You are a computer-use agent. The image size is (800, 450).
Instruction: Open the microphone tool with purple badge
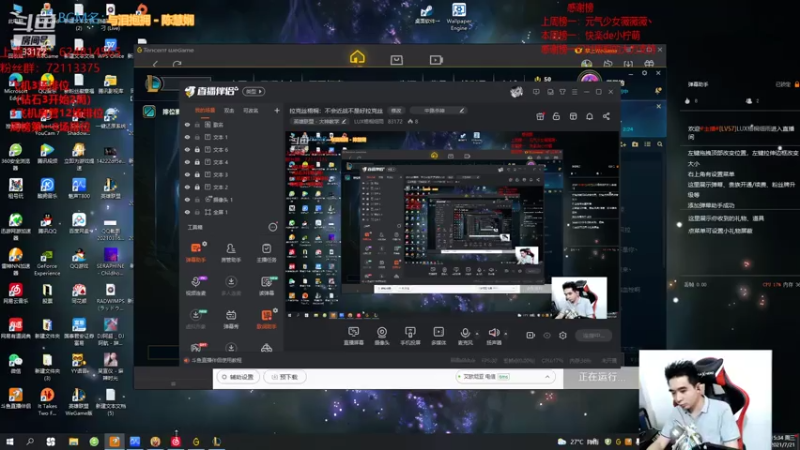click(196, 286)
